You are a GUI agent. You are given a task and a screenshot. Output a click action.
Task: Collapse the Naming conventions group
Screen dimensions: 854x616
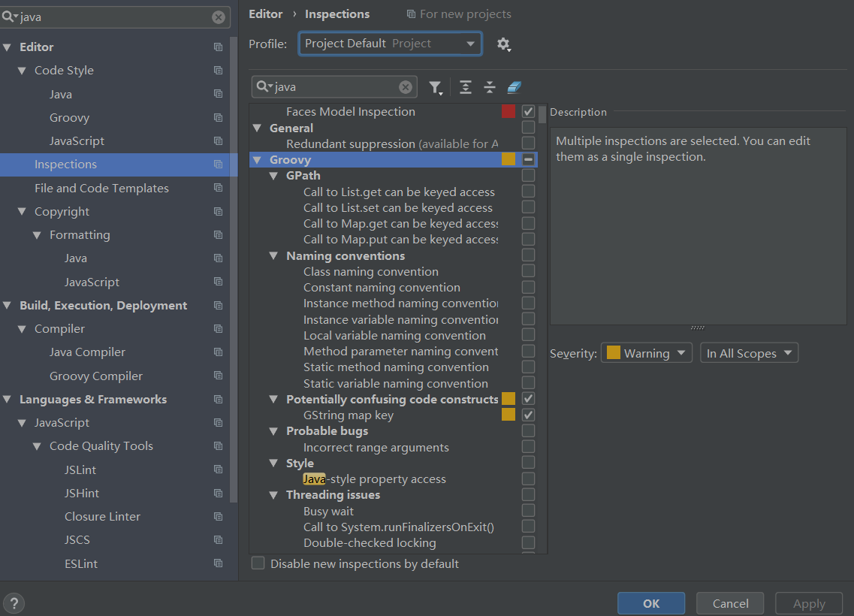pyautogui.click(x=273, y=255)
